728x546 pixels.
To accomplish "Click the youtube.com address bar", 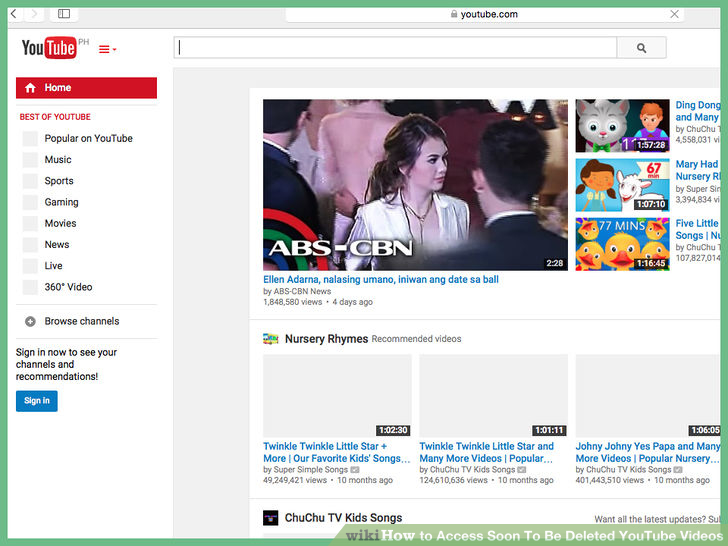I will point(483,14).
